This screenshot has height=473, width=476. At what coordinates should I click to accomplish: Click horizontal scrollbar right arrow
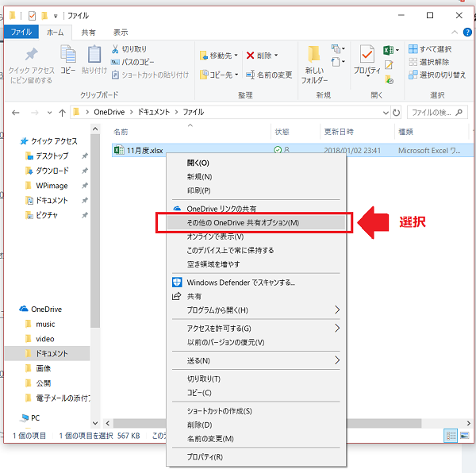[468, 423]
